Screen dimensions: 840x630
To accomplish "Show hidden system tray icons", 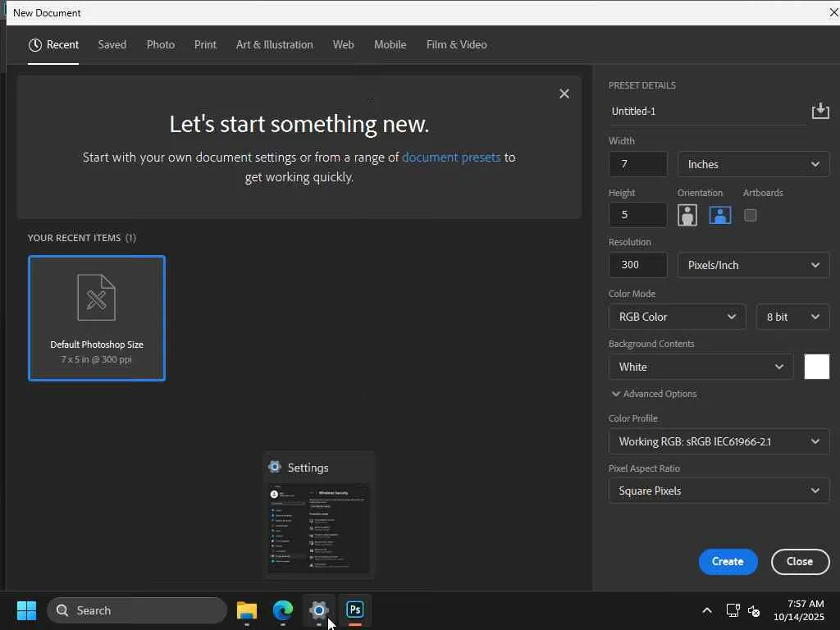I will 707,610.
